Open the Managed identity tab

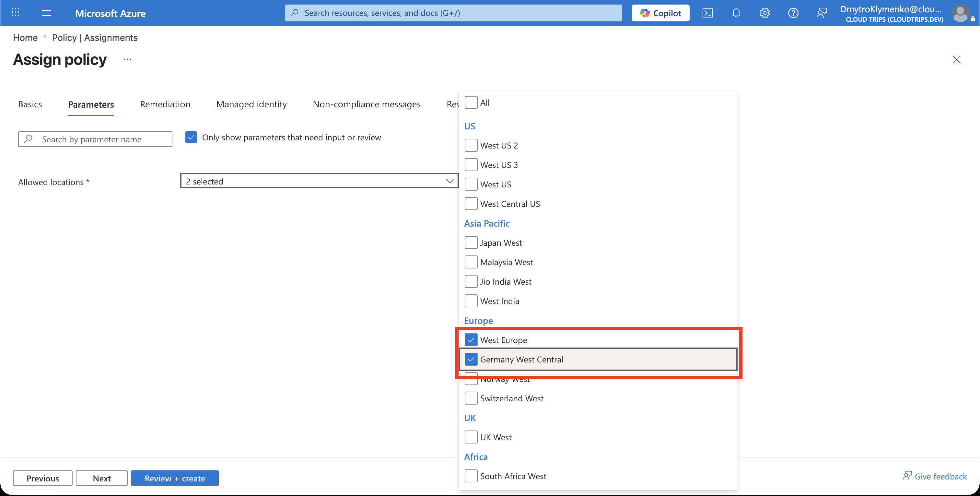pos(251,104)
